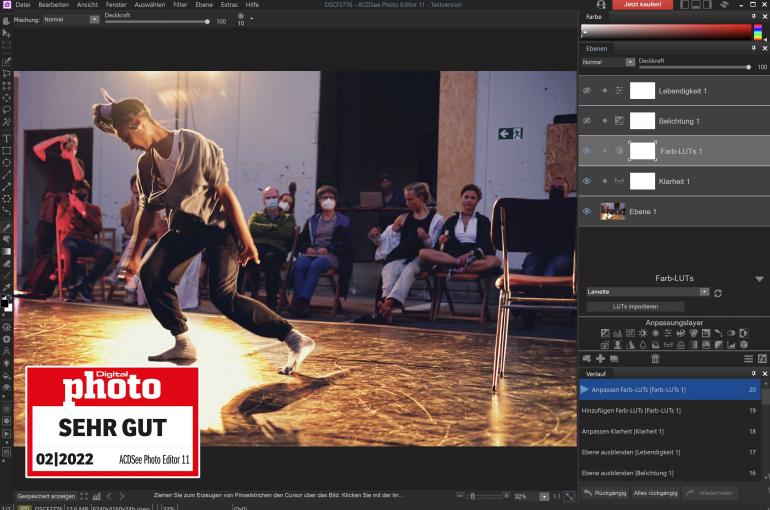Open the Ebene menu
The height and width of the screenshot is (510, 770).
(204, 4)
